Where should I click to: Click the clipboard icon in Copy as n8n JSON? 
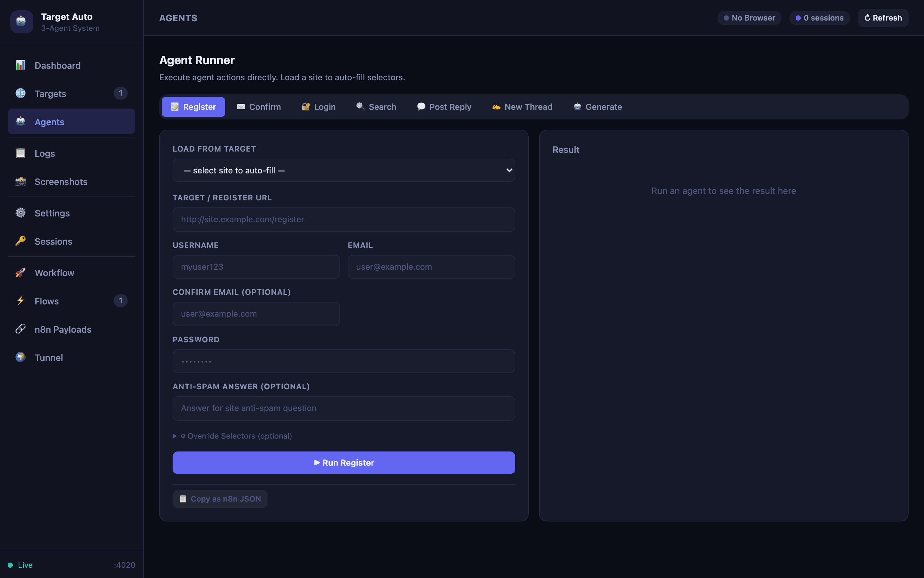[183, 499]
